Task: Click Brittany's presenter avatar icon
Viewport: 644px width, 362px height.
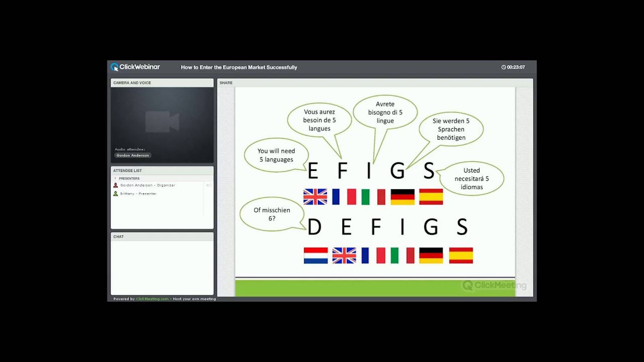Action: pos(116,194)
